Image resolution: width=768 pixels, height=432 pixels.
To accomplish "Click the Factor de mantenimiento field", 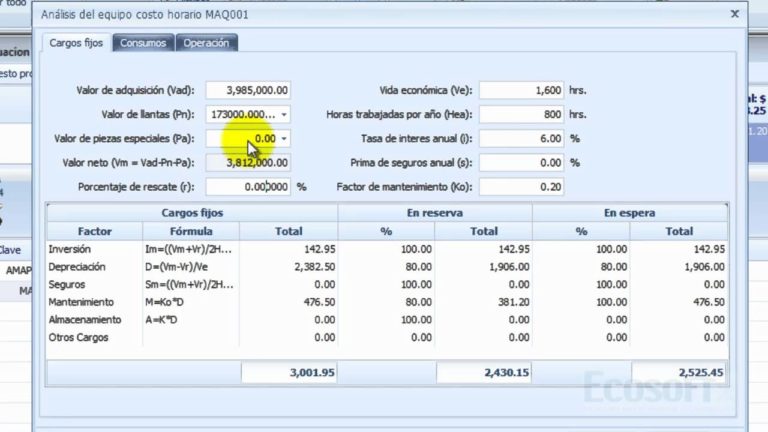I will (x=521, y=187).
